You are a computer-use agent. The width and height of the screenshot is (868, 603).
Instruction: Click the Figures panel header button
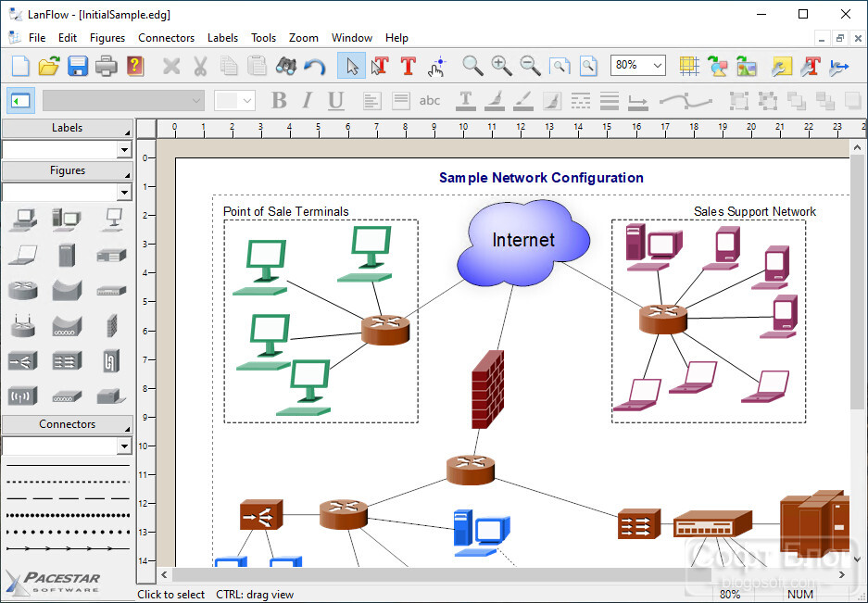point(68,170)
